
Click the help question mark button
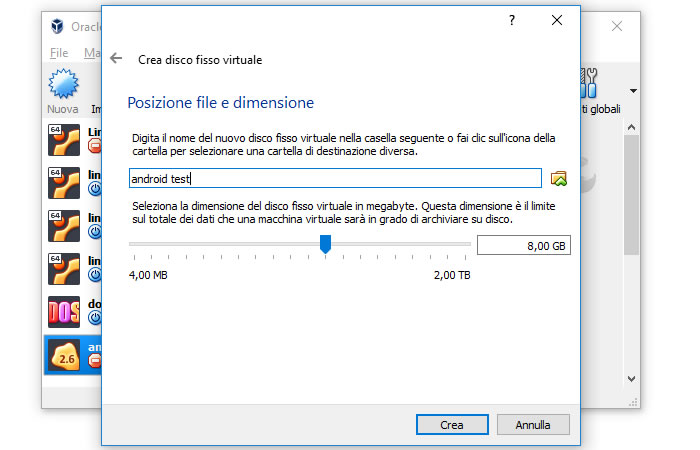(x=512, y=20)
